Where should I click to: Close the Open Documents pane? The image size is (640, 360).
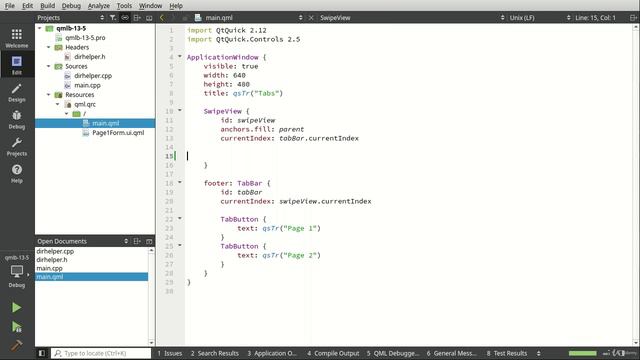149,241
